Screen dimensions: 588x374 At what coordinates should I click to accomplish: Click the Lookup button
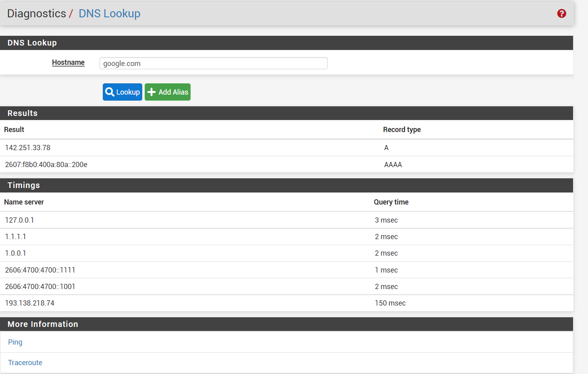[x=123, y=92]
